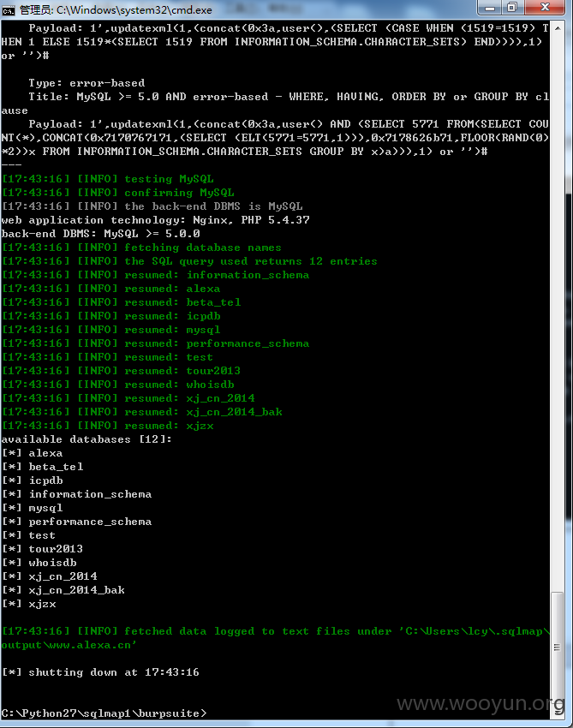This screenshot has height=728, width=573.
Task: Click 'resumed: xj_cn_2014_bak' log line
Action: pyautogui.click(x=142, y=412)
